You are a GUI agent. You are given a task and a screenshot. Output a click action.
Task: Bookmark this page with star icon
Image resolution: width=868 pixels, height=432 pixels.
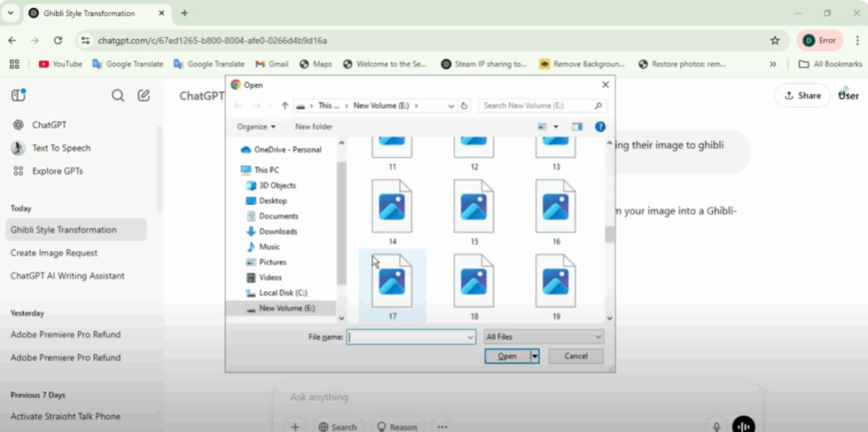click(x=775, y=40)
